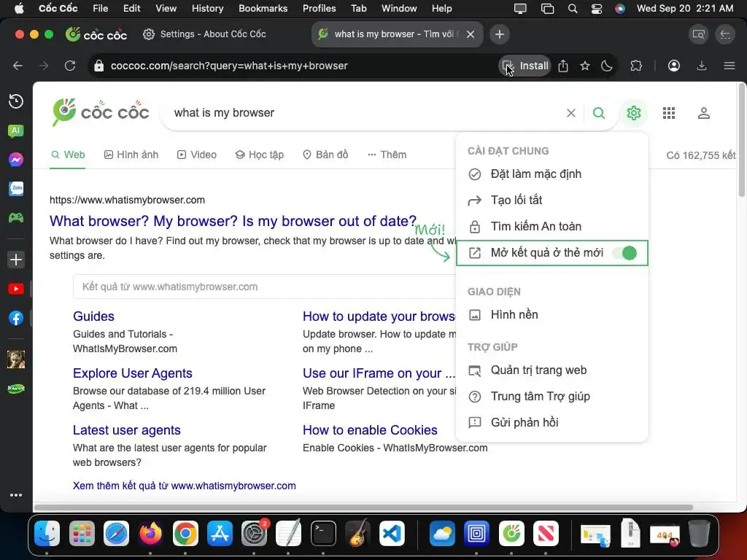This screenshot has height=560, width=747.
Task: Open the downloads icon in toolbar
Action: pos(701,66)
